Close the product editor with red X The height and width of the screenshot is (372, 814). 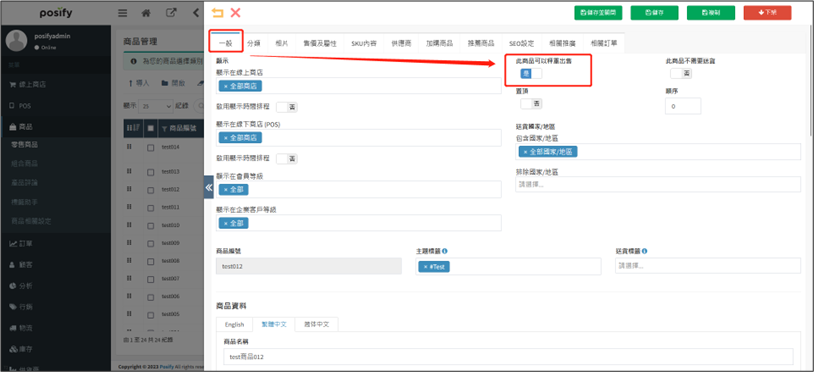(x=235, y=13)
